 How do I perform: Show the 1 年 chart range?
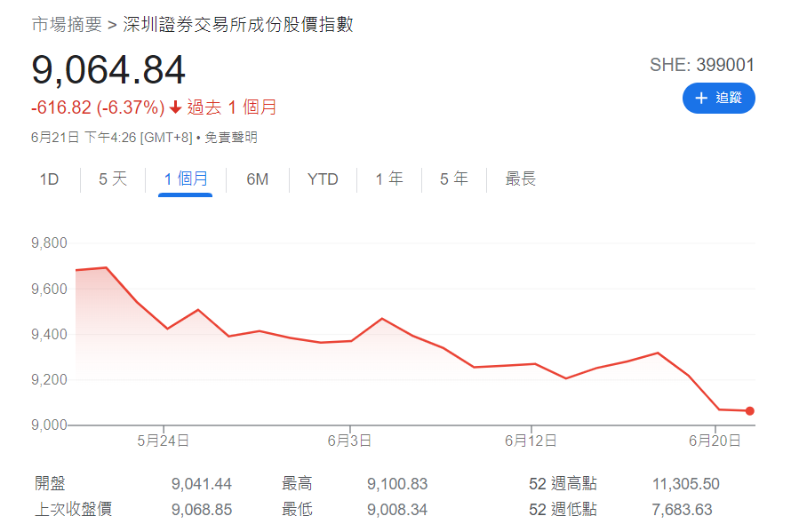388,179
